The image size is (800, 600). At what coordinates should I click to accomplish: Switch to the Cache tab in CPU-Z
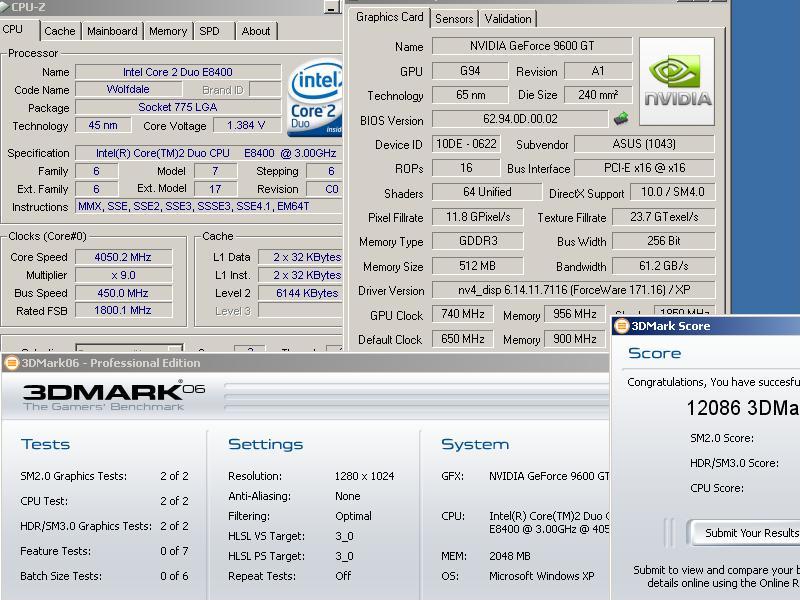click(x=60, y=31)
